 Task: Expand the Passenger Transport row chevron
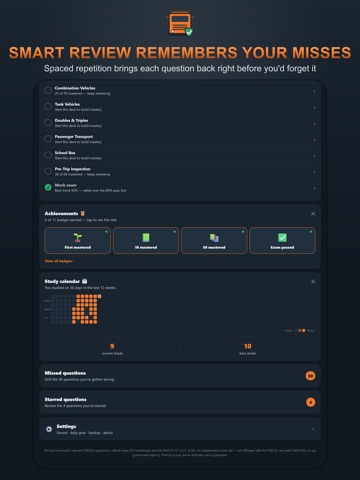314,140
